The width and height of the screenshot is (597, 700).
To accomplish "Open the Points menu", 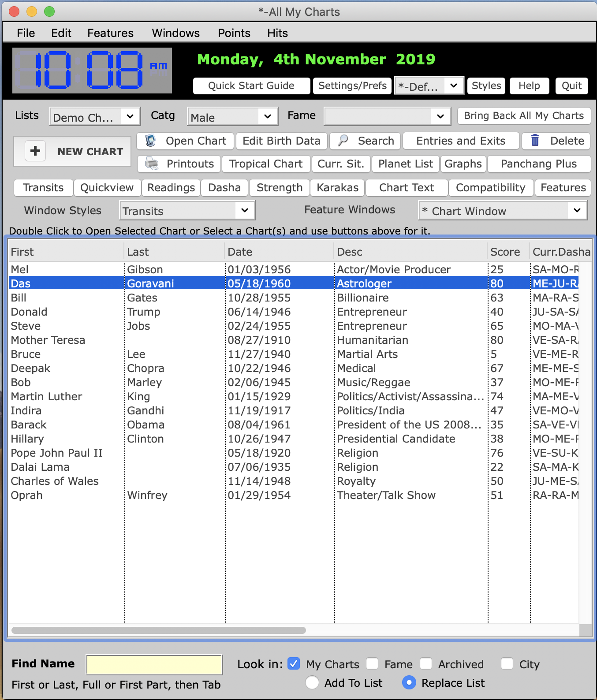I will (x=234, y=33).
